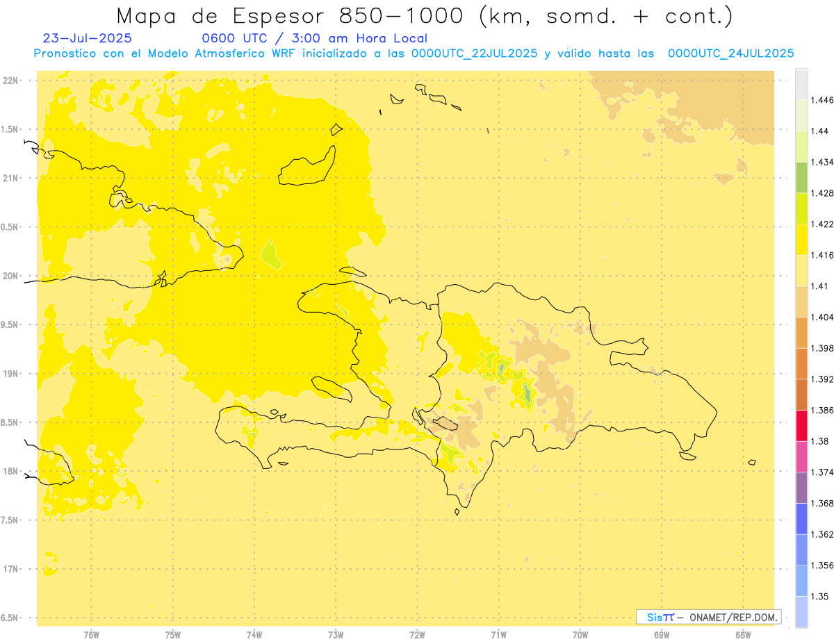This screenshot has height=644, width=834.
Task: Click the '8.5N' latitude label
Action: [10, 422]
